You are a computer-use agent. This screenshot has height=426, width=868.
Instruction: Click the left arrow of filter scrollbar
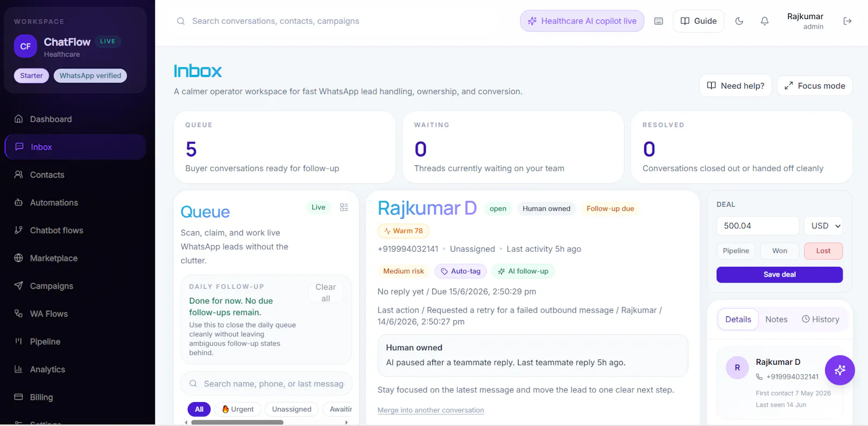186,422
